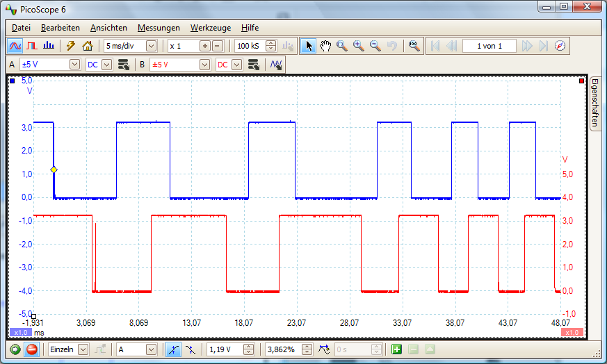Select the persistence mode icon
Viewport: 607px width, 364px height.
point(31,46)
